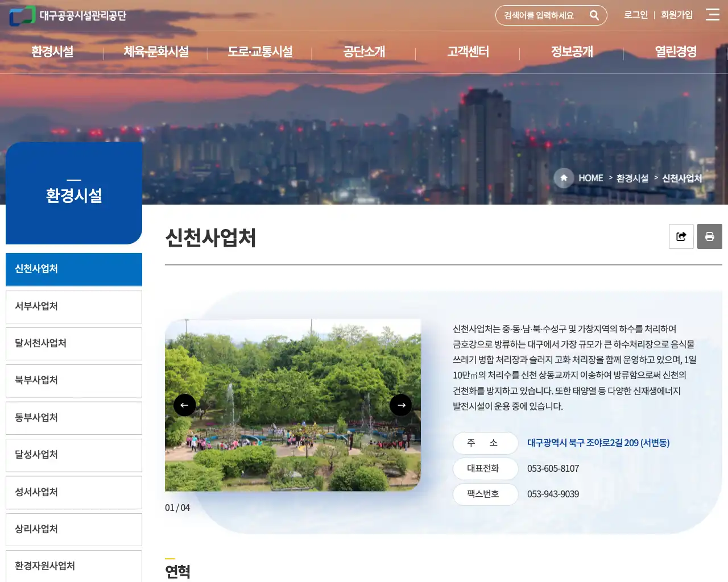This screenshot has height=582, width=728.
Task: Open the address link 대구광역시 북구 조야로2길 209
Action: point(598,443)
